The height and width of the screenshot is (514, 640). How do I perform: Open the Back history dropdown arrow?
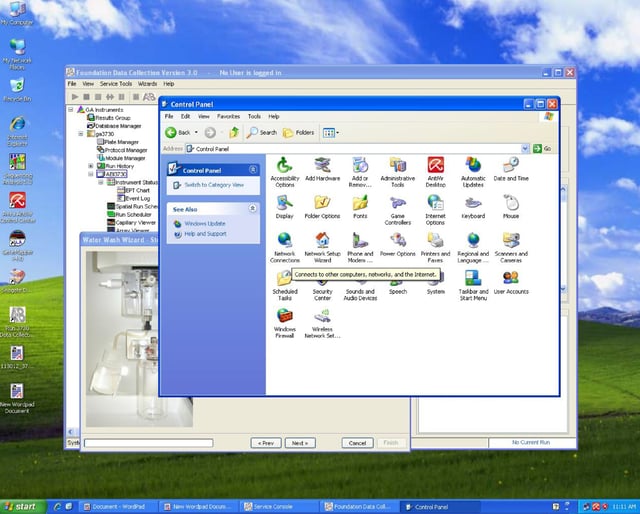pos(196,132)
